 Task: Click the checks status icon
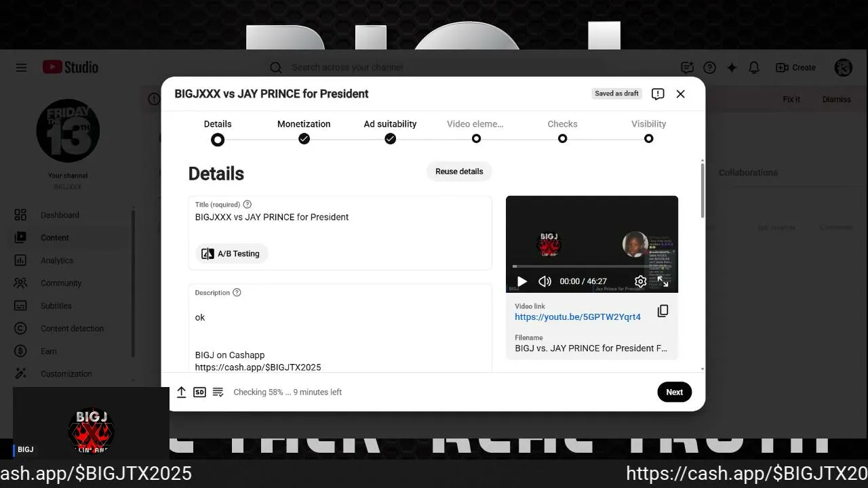pyautogui.click(x=218, y=392)
